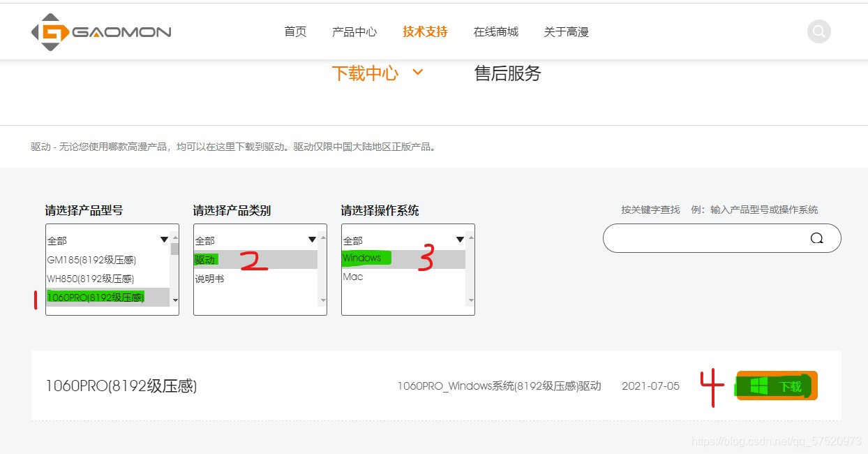868x454 pixels.
Task: Select 全部 in product category list
Action: (x=255, y=240)
